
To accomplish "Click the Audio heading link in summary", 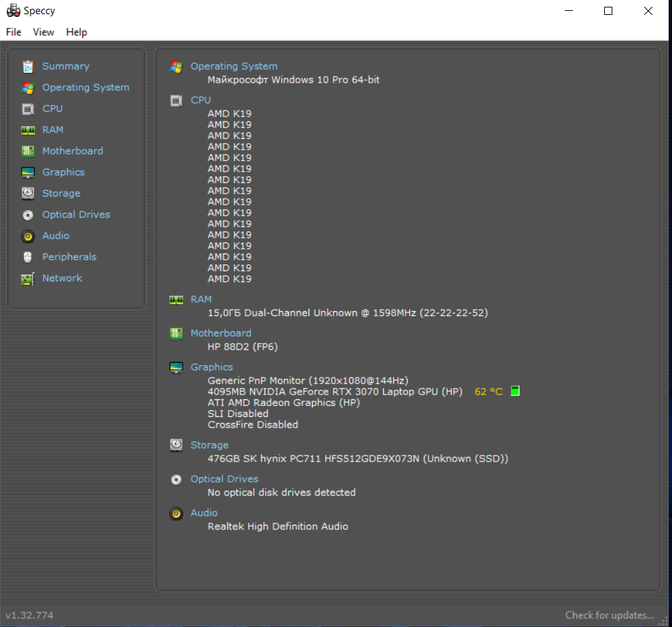I will pos(204,513).
